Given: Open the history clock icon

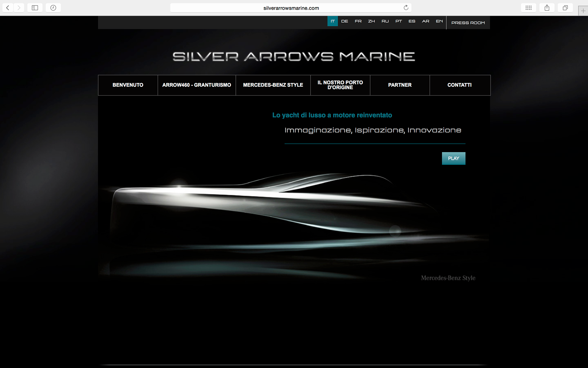Looking at the screenshot, I should point(53,8).
